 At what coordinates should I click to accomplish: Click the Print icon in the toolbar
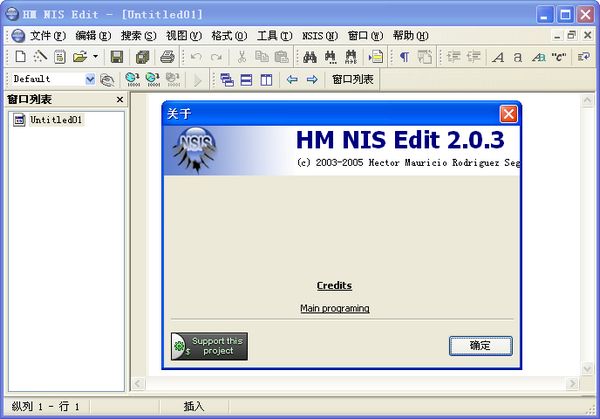(167, 57)
